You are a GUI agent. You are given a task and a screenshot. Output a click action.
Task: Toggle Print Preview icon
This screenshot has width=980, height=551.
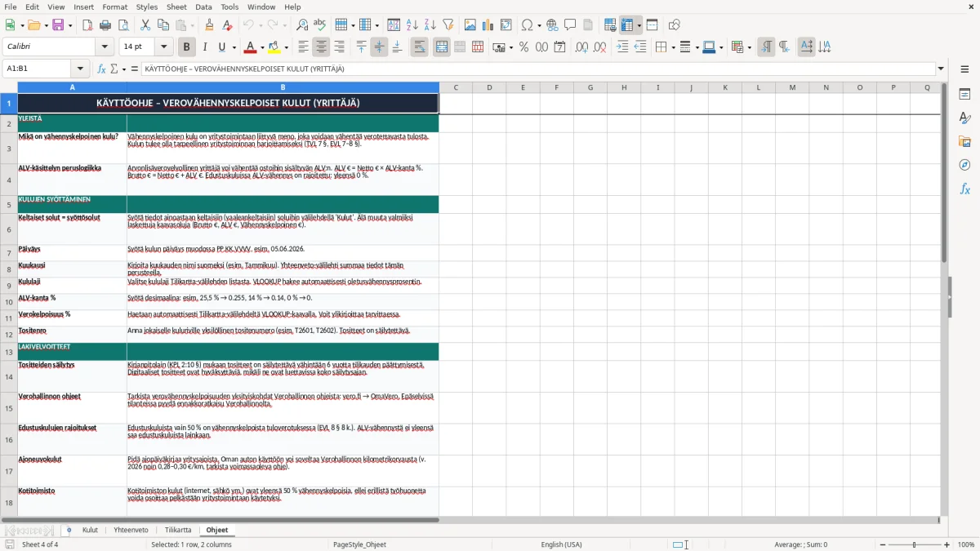tap(123, 25)
